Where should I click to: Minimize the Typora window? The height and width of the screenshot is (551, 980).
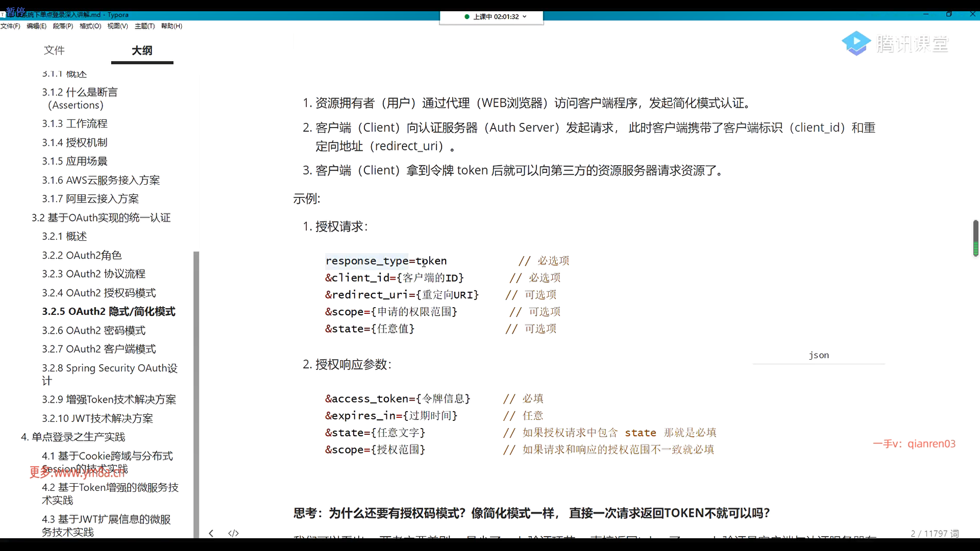[925, 14]
